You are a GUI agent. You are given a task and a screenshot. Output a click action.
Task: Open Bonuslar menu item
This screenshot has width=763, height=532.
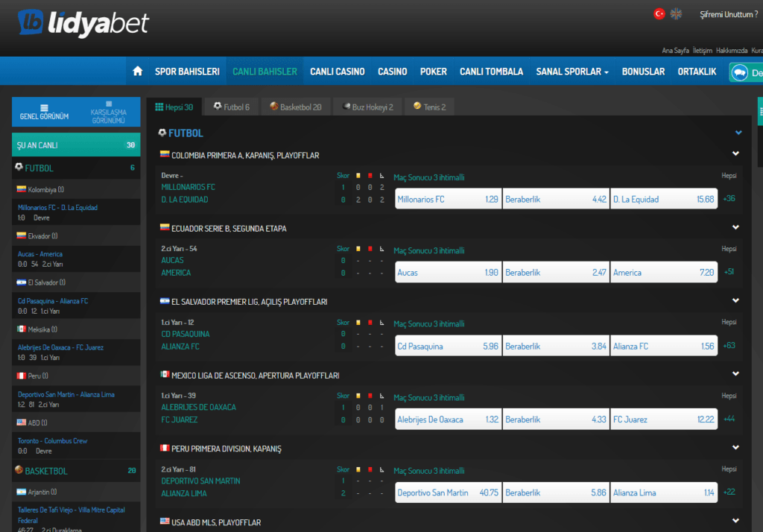tap(643, 72)
